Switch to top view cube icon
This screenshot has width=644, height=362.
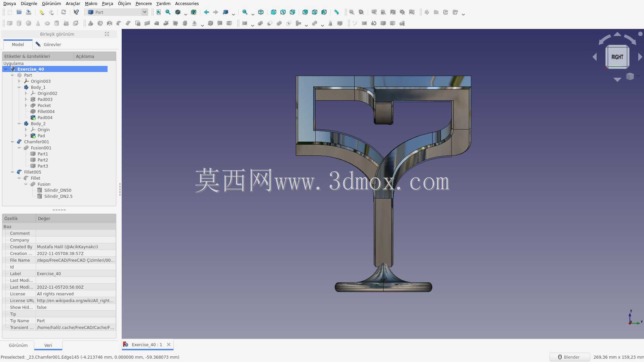(283, 12)
